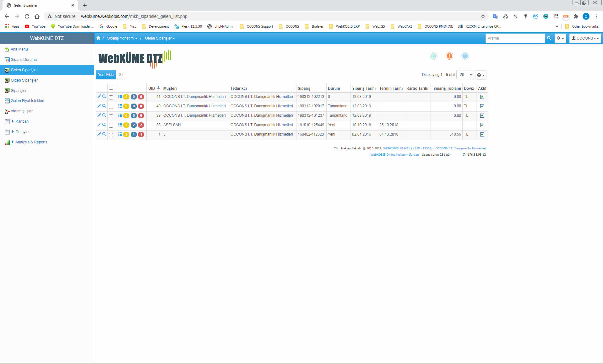This screenshot has height=364, width=603.
Task: Open the magnifier view for ASELSAN row
Action: [104, 125]
